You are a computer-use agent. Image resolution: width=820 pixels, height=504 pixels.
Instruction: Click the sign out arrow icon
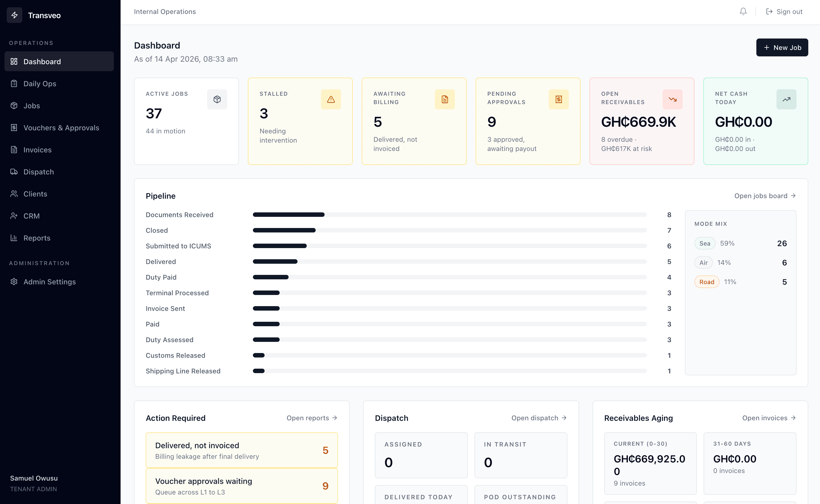pyautogui.click(x=769, y=12)
